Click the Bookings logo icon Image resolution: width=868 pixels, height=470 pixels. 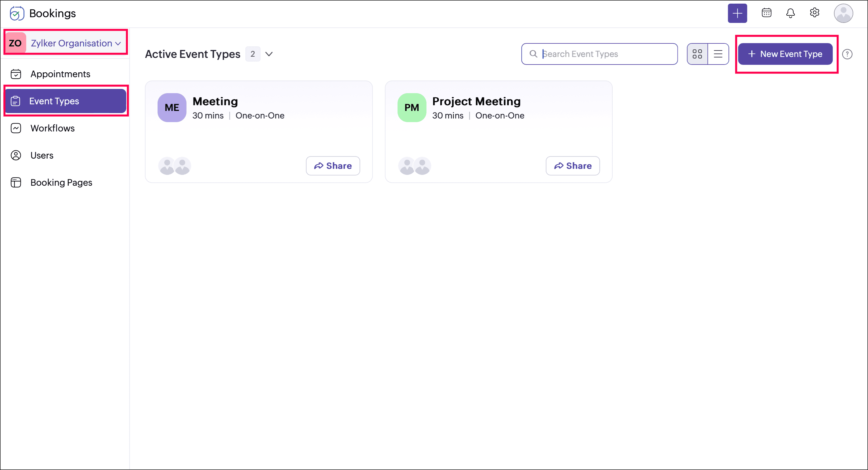point(17,14)
